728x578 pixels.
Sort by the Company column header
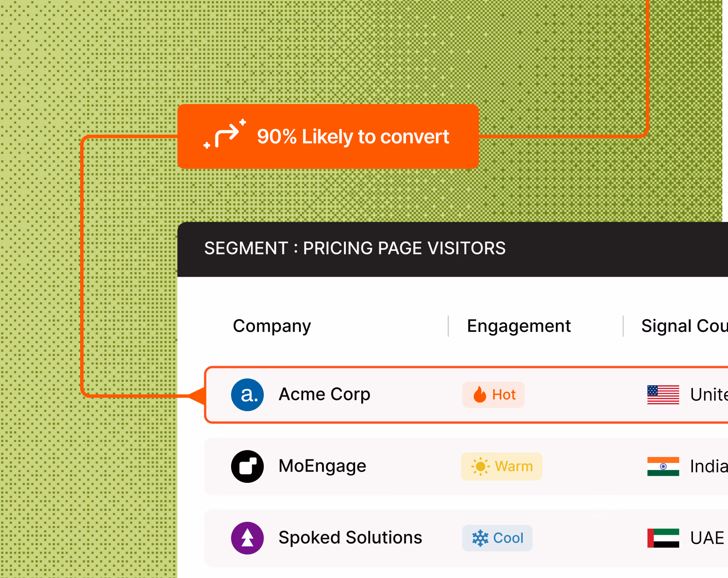(272, 326)
